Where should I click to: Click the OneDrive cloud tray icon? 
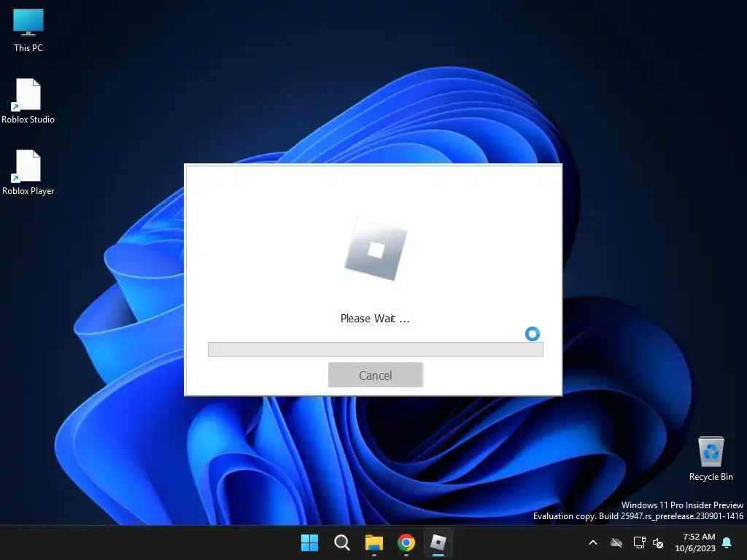(616, 542)
